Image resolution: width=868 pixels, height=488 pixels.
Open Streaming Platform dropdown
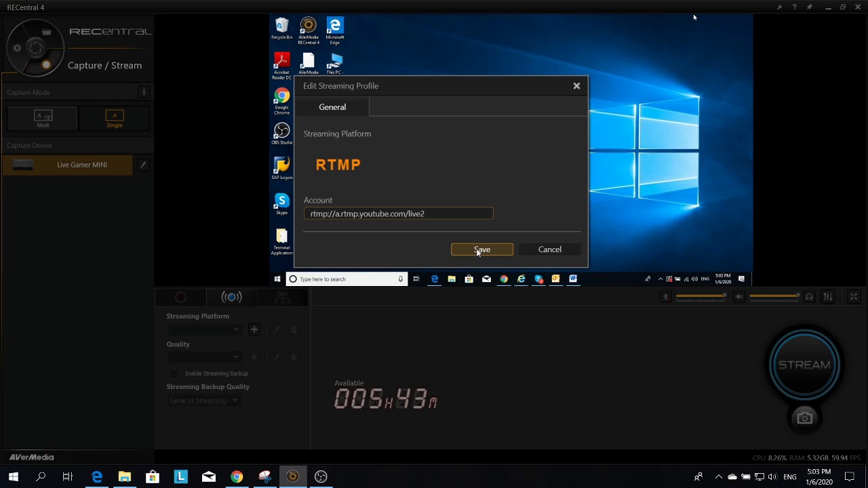tap(204, 329)
